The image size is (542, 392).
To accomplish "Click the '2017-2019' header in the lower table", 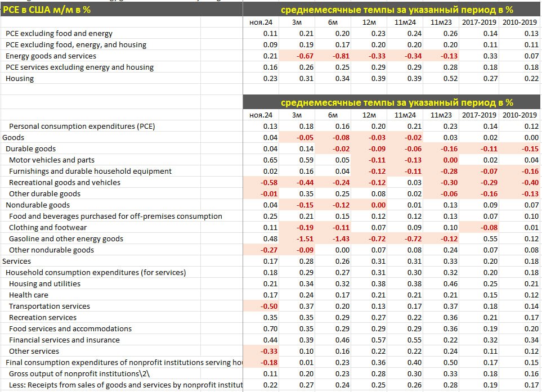I will (479, 115).
